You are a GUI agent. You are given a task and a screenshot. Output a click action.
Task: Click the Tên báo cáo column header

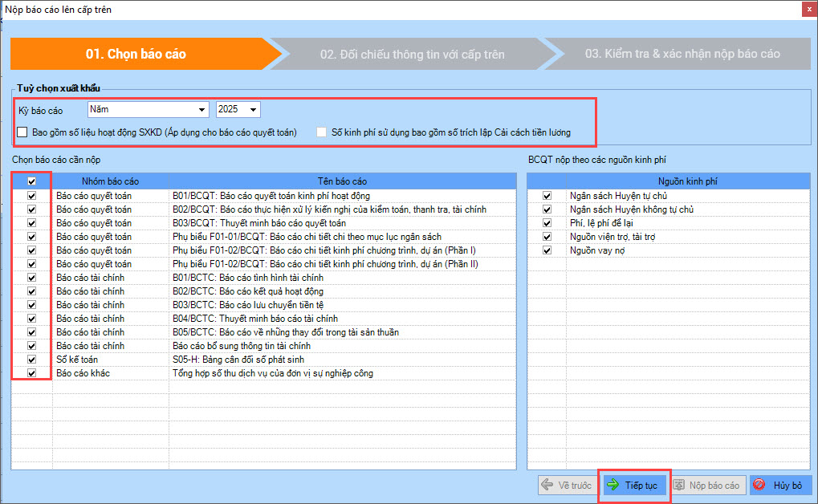[342, 181]
